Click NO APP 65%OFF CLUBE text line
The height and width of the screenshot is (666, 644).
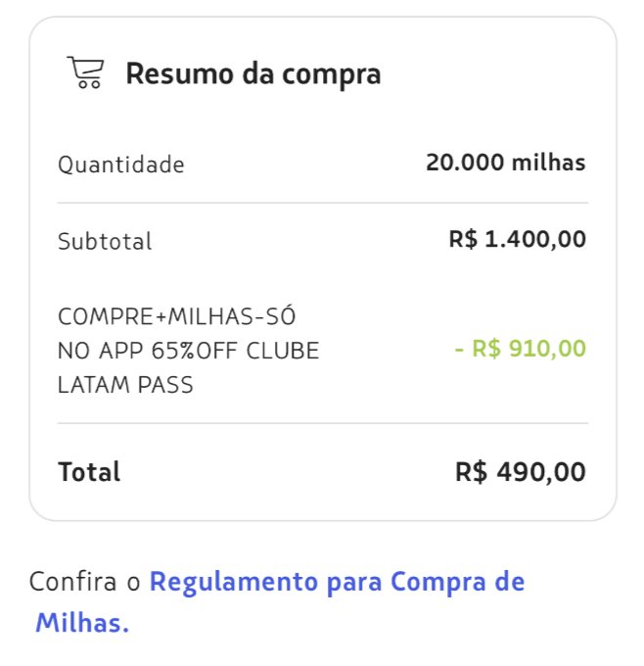tap(188, 351)
